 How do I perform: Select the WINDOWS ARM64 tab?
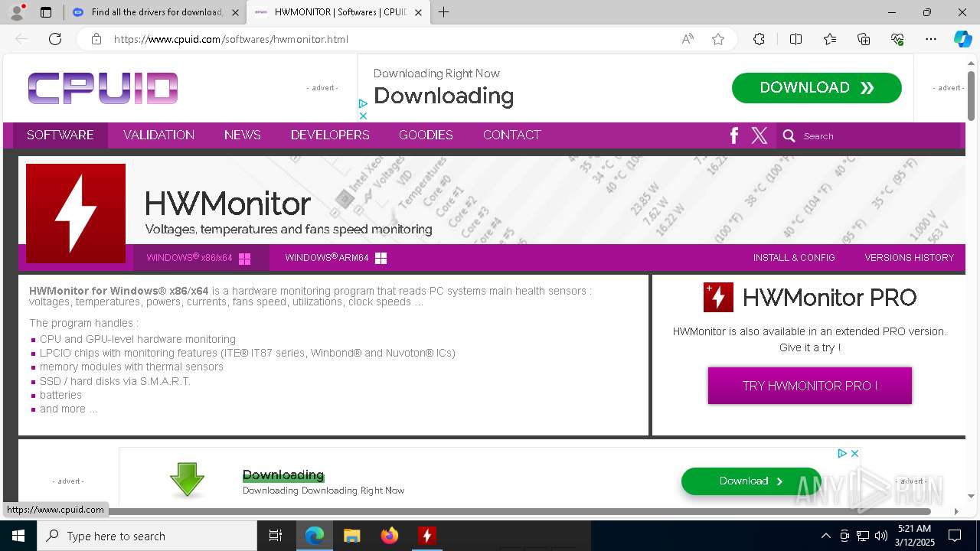[x=336, y=258]
